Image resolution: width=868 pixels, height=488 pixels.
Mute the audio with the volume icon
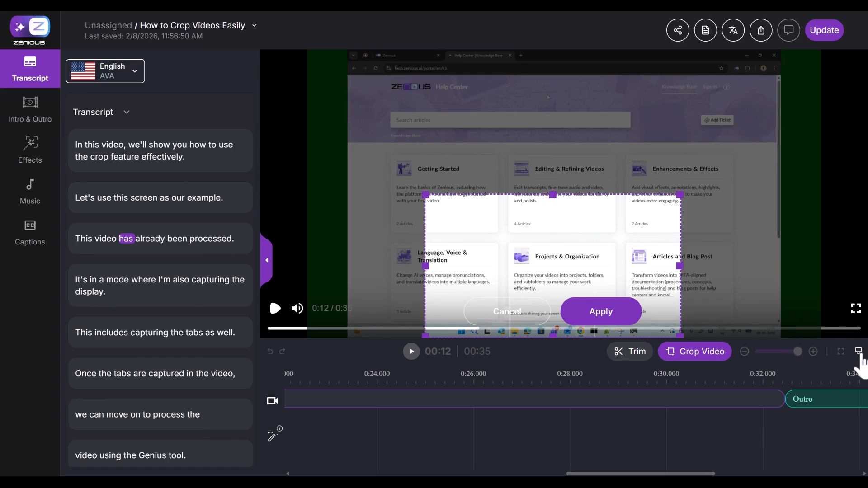click(x=297, y=308)
